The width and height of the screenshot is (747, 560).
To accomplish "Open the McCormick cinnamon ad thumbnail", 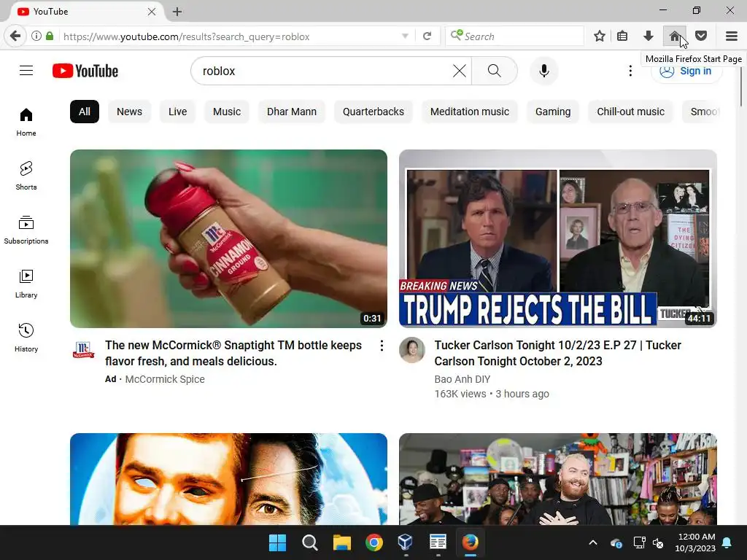I will click(x=228, y=238).
